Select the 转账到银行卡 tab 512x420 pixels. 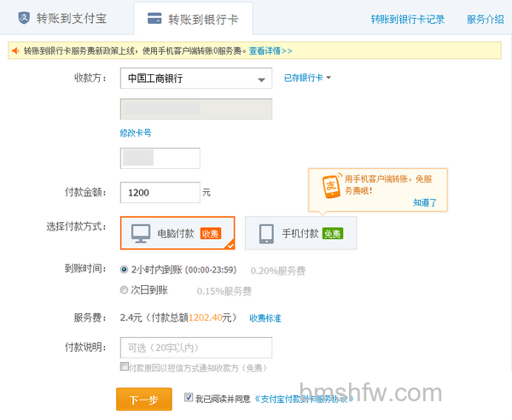[x=193, y=19]
